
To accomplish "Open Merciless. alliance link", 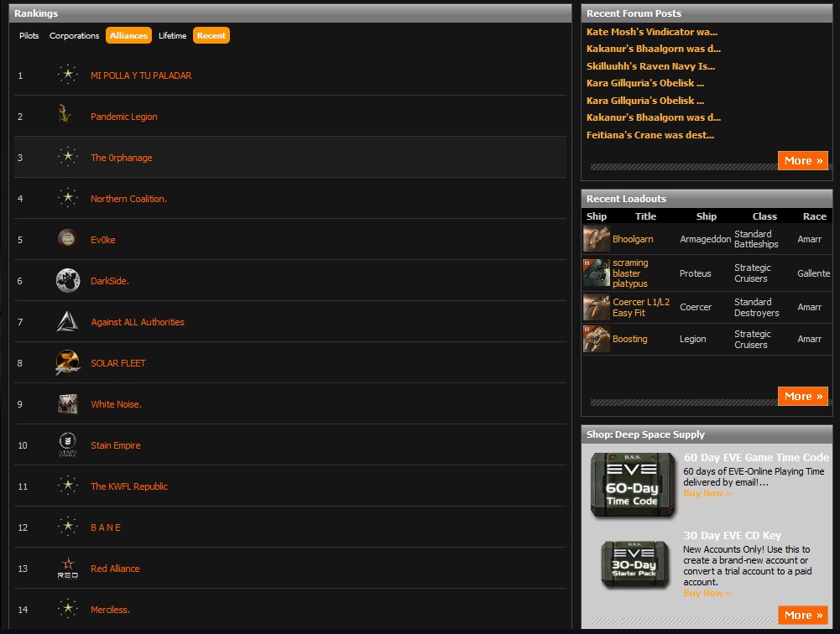I will click(110, 610).
